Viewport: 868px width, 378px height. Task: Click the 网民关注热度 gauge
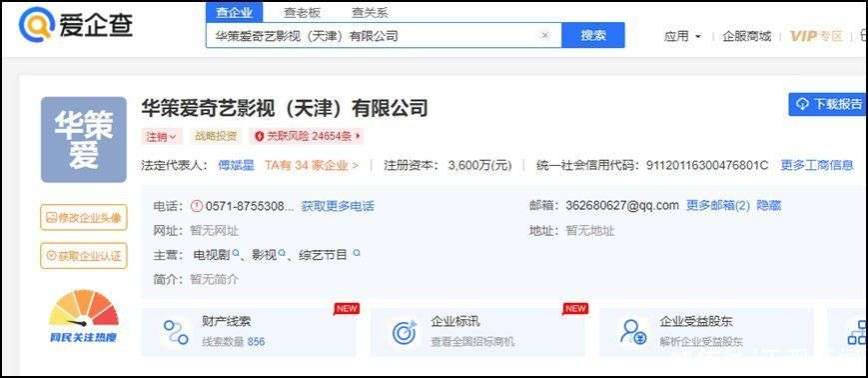[x=84, y=316]
